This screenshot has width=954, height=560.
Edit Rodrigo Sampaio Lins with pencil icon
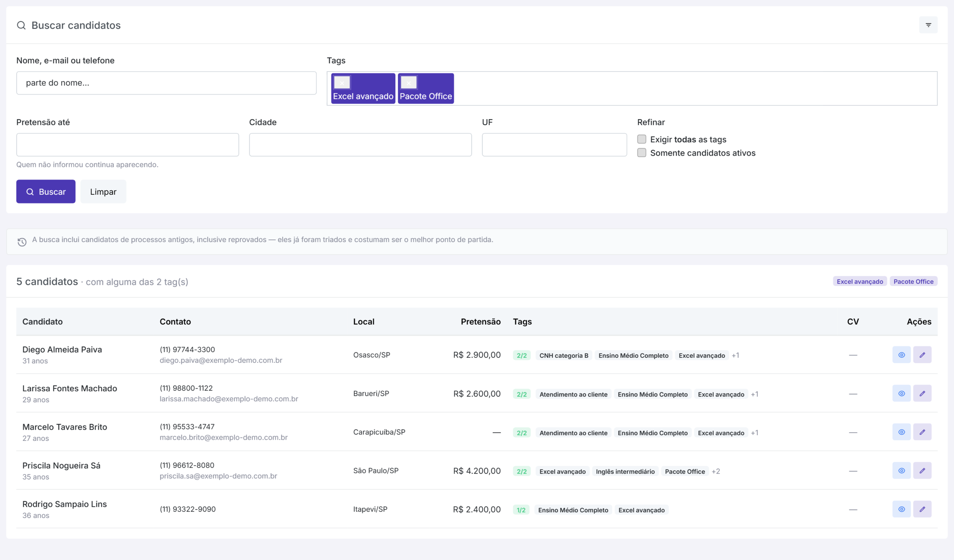coord(922,509)
